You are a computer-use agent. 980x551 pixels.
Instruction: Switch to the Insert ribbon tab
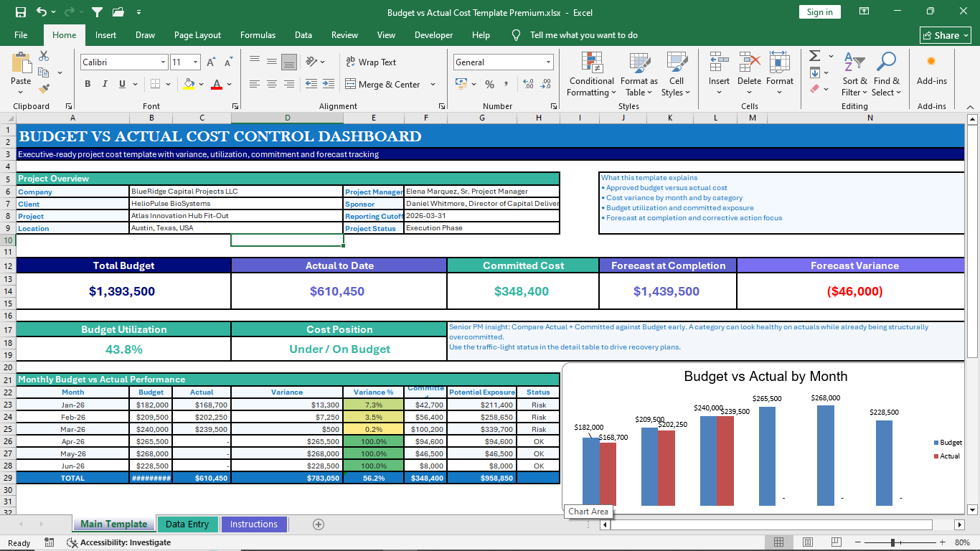tap(105, 35)
